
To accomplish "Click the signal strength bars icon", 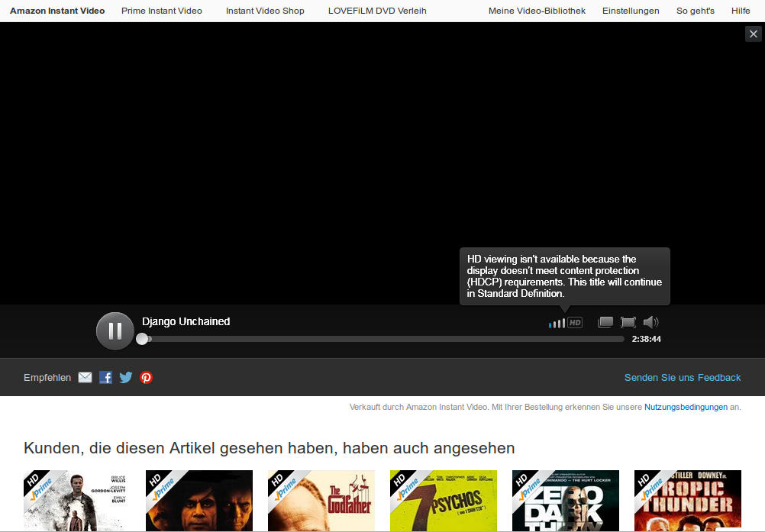I will (x=557, y=324).
